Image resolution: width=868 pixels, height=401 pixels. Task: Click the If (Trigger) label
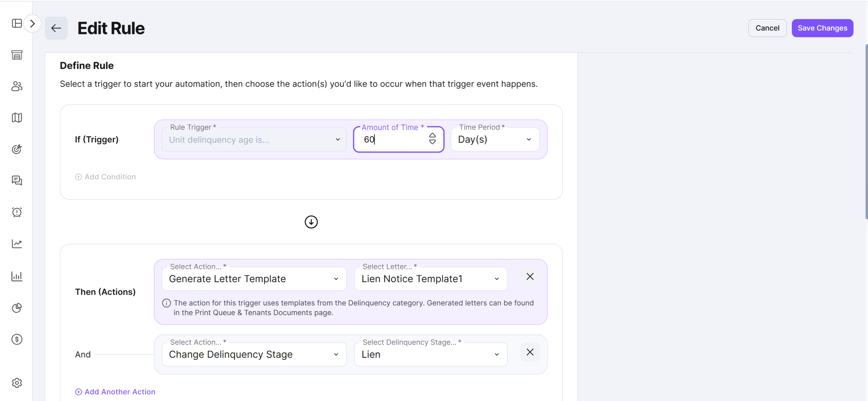pyautogui.click(x=97, y=139)
